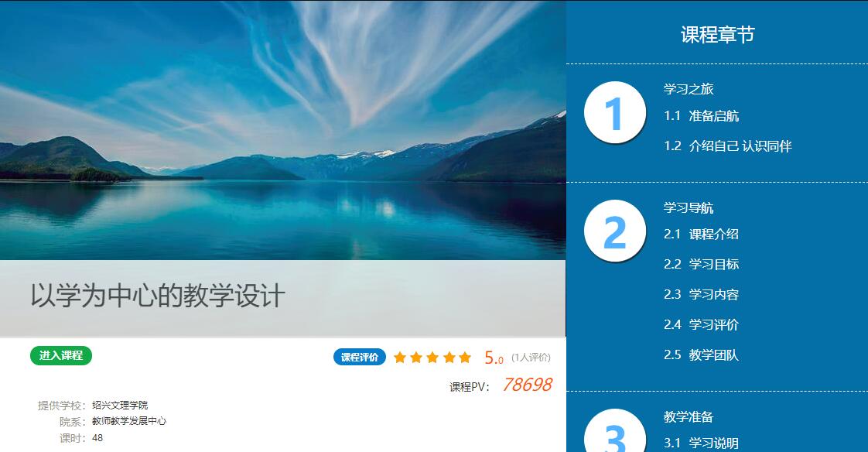Click the third rating star

[432, 358]
